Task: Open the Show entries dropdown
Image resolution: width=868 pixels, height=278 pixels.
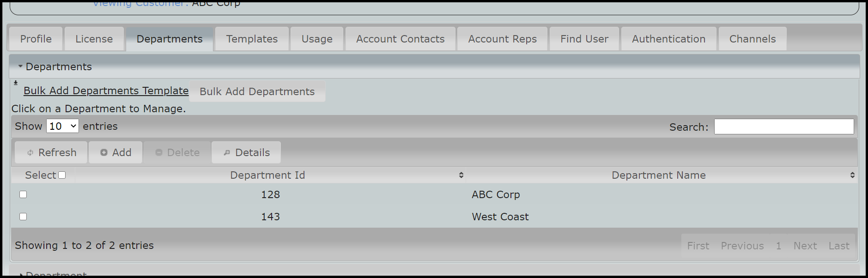Action: (x=62, y=126)
